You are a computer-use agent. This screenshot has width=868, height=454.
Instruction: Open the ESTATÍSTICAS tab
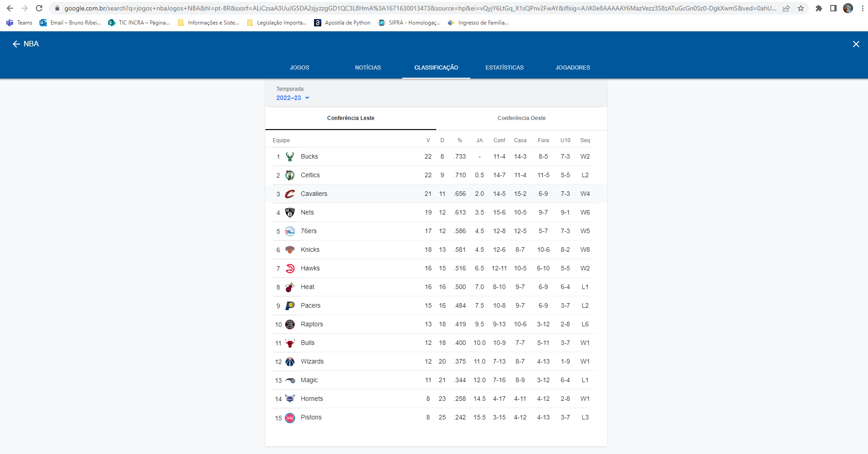504,68
